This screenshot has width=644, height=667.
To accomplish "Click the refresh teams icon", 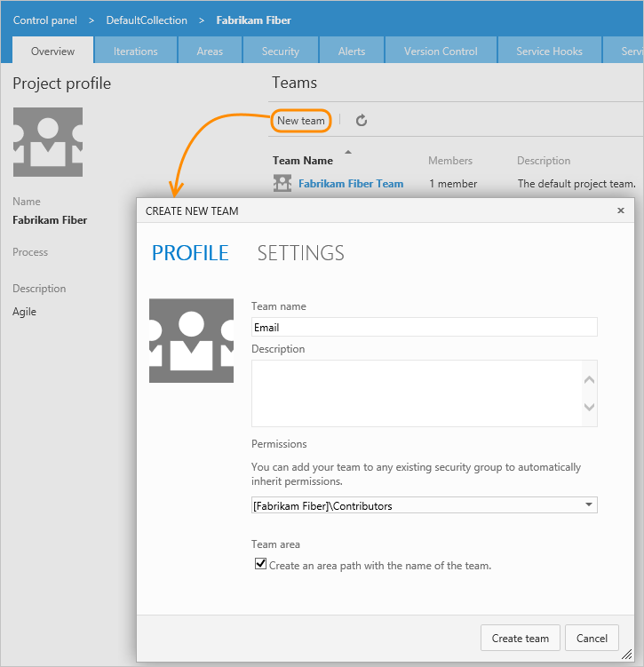I will pyautogui.click(x=362, y=121).
